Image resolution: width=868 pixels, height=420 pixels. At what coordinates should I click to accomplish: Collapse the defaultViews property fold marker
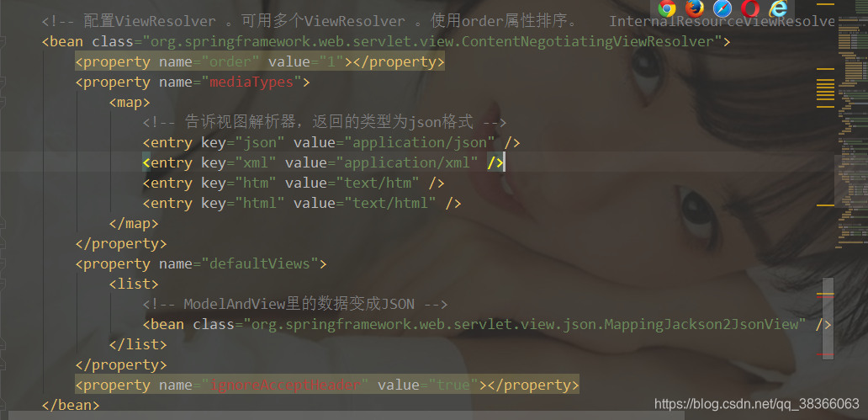click(3, 263)
